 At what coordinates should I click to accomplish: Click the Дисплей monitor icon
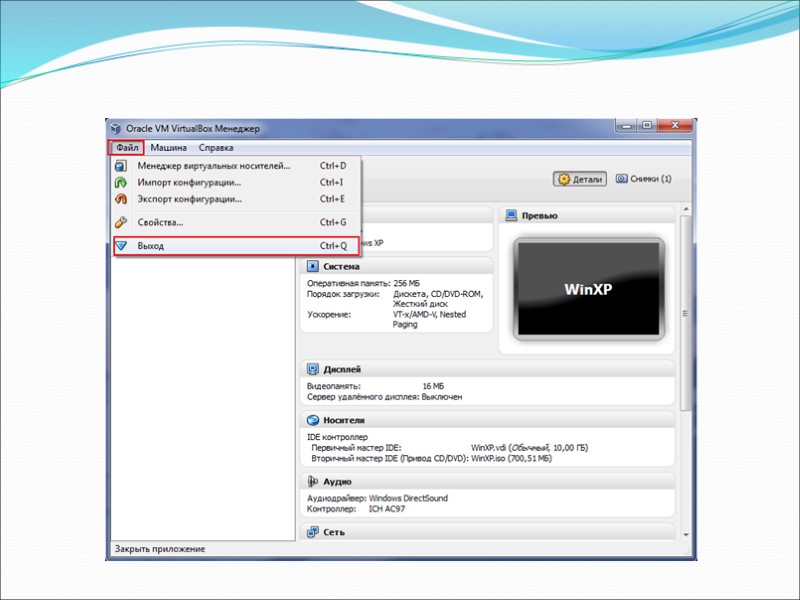313,369
